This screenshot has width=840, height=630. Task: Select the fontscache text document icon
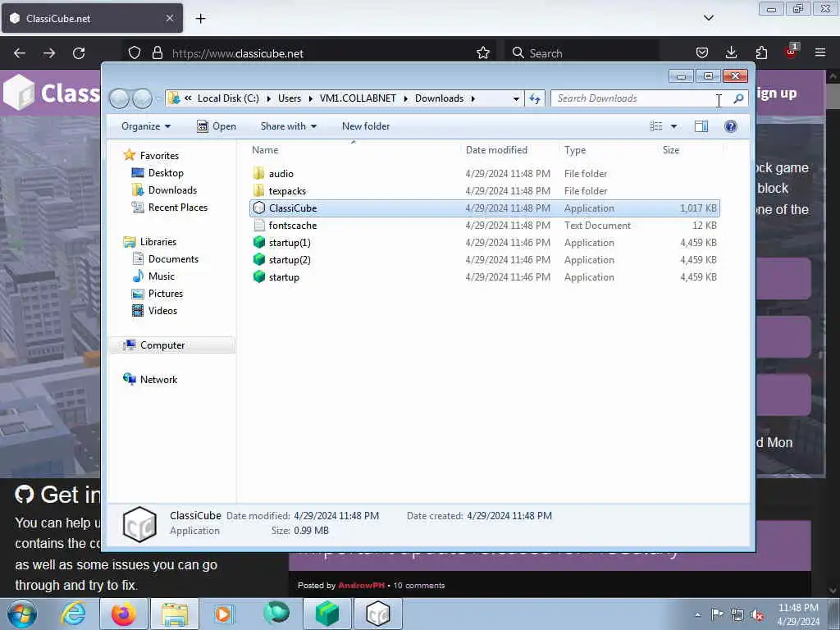click(258, 225)
